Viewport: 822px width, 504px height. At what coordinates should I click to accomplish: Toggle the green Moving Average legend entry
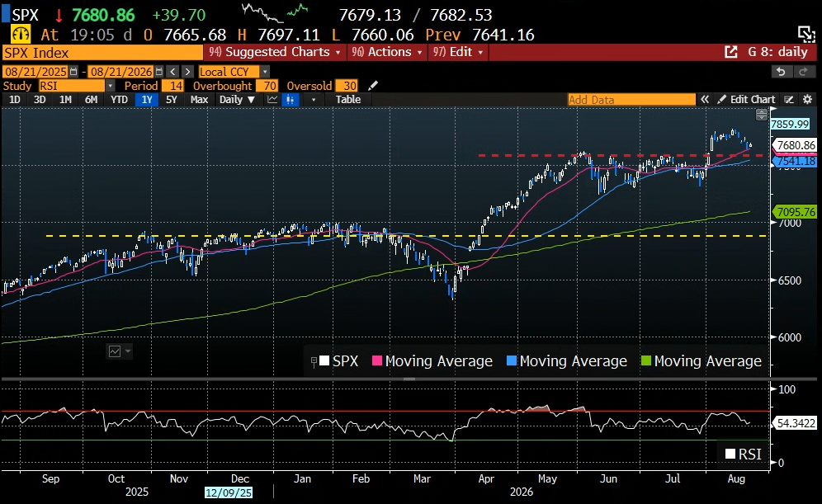702,361
